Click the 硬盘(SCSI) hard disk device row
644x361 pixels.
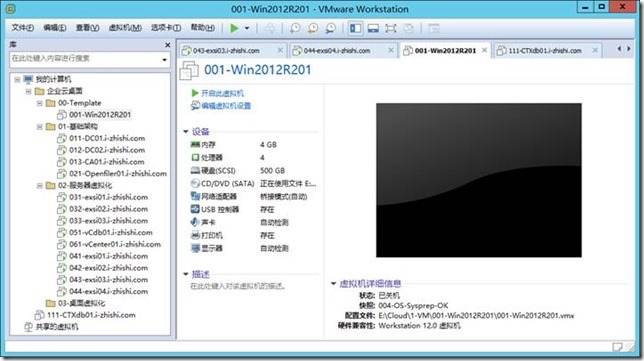click(x=254, y=171)
